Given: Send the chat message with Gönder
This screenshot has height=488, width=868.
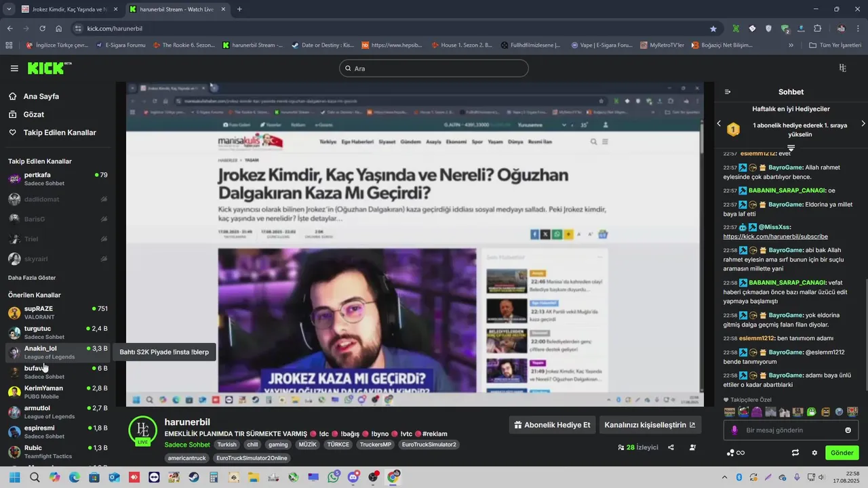Looking at the screenshot, I should pyautogui.click(x=842, y=453).
